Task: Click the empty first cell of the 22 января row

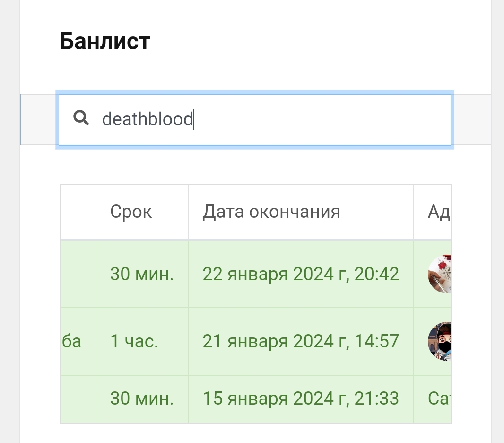Action: tap(78, 274)
